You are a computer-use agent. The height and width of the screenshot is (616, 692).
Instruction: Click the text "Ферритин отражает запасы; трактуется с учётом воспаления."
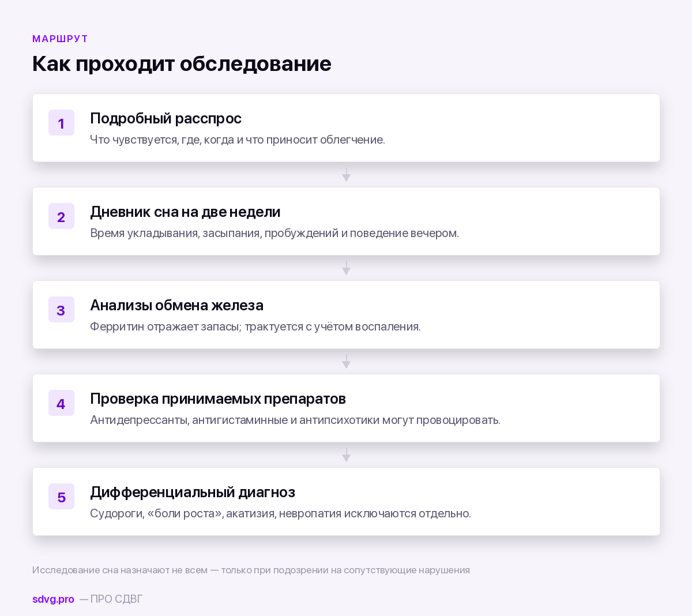pyautogui.click(x=255, y=326)
